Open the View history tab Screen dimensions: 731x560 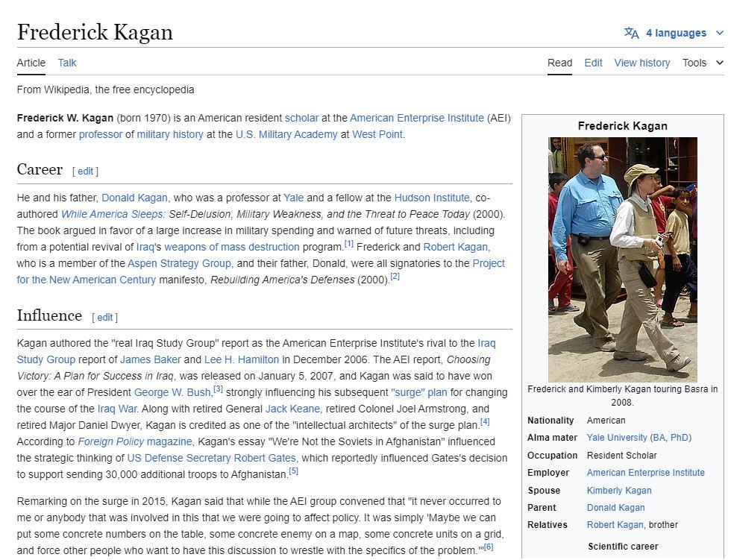(642, 63)
